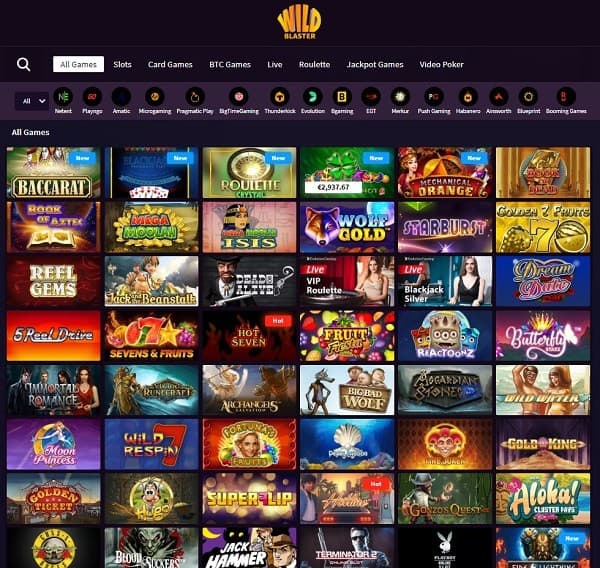Open the Wolf Gold game tile

tap(347, 227)
